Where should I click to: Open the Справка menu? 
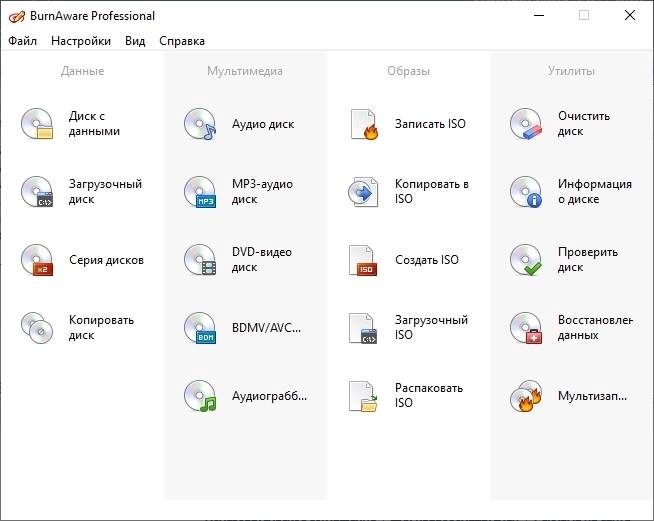[x=182, y=41]
